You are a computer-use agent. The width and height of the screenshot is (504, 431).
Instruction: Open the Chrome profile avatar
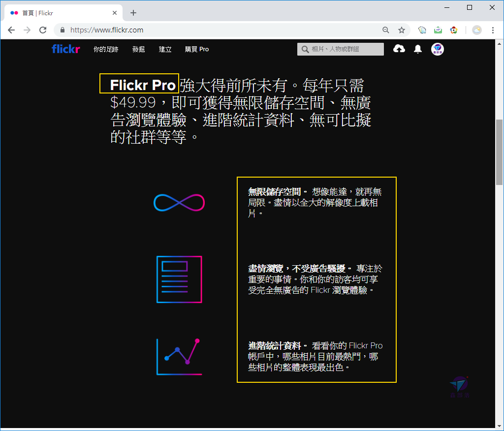pyautogui.click(x=476, y=30)
